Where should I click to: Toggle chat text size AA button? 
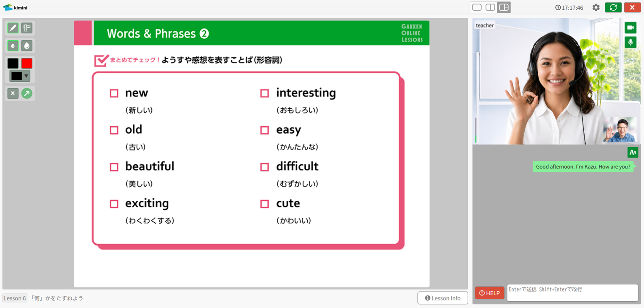click(x=632, y=153)
